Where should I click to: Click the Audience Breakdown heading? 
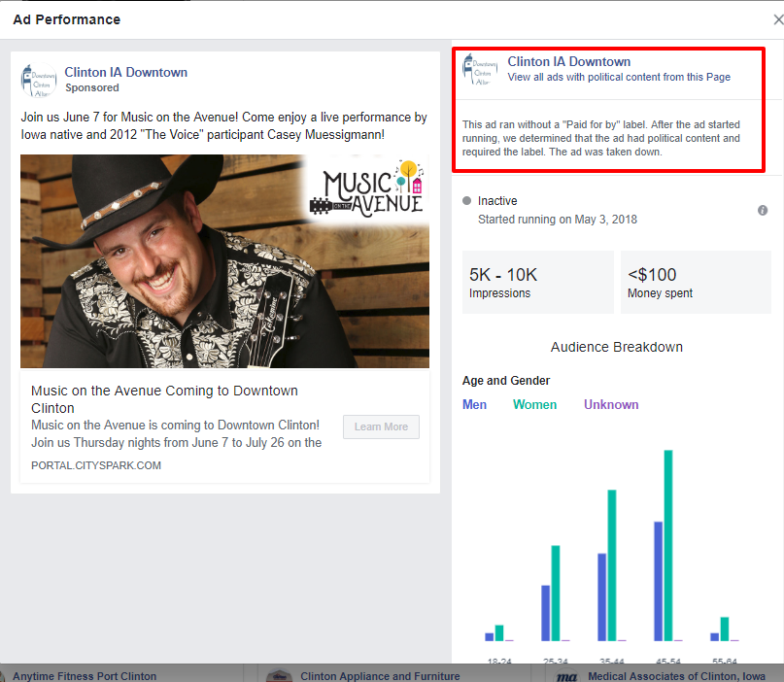pos(617,347)
